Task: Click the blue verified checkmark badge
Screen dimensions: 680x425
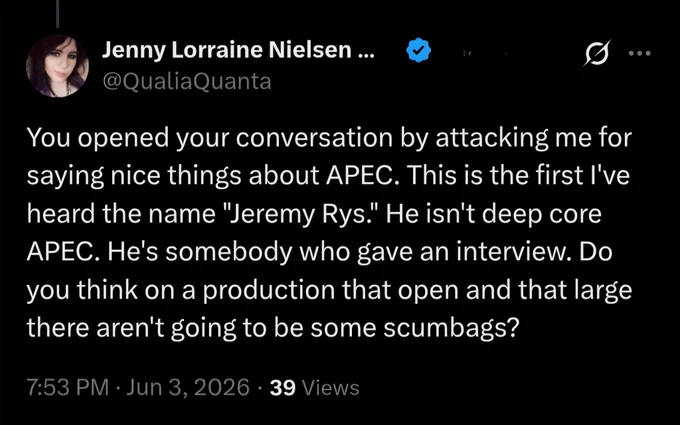Action: click(x=418, y=50)
